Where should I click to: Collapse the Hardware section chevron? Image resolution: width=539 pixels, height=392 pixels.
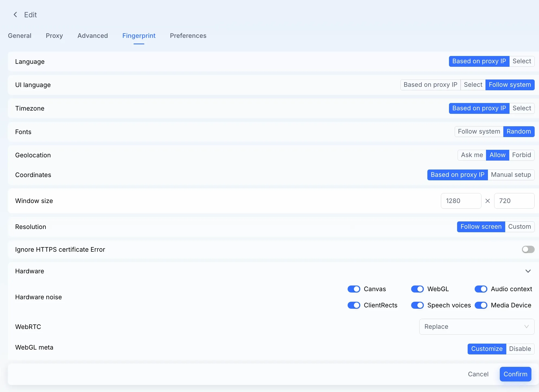tap(528, 271)
